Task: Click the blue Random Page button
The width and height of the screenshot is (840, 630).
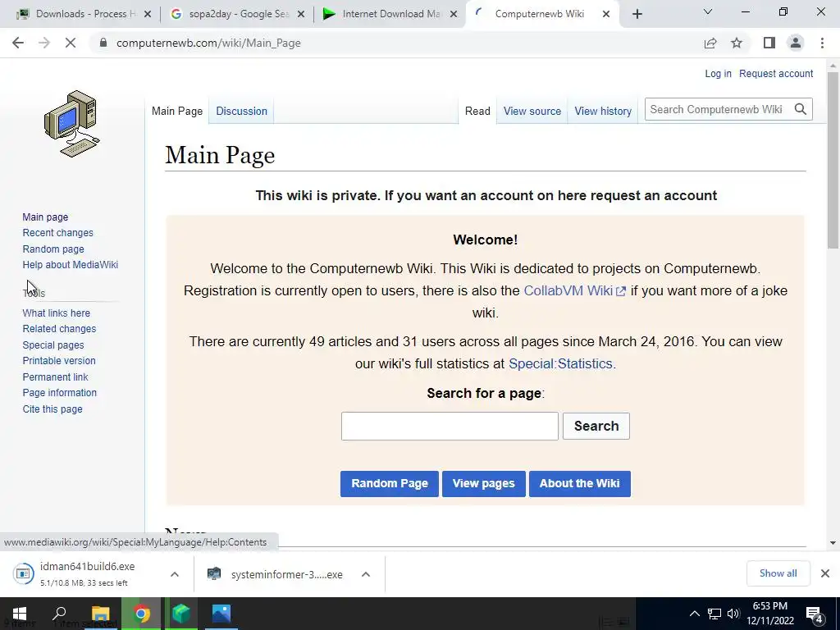Action: click(x=390, y=484)
